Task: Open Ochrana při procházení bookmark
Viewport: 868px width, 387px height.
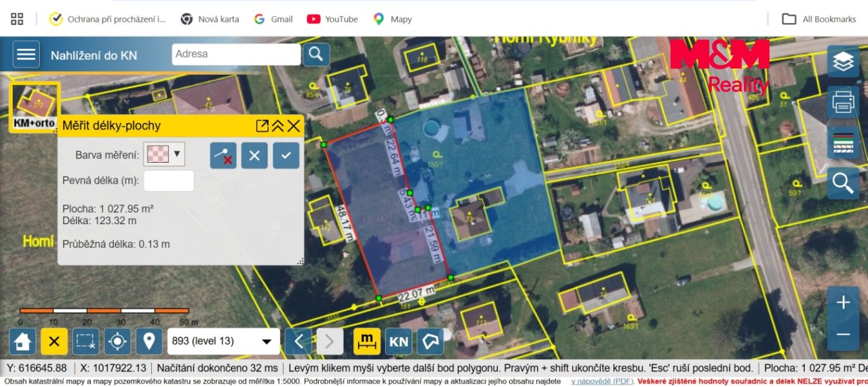Action: [108, 19]
